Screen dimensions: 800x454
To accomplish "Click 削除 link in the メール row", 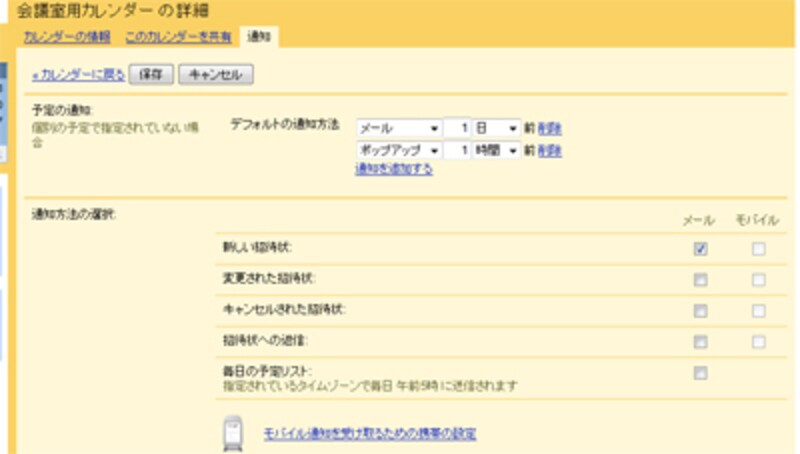I will [x=549, y=128].
